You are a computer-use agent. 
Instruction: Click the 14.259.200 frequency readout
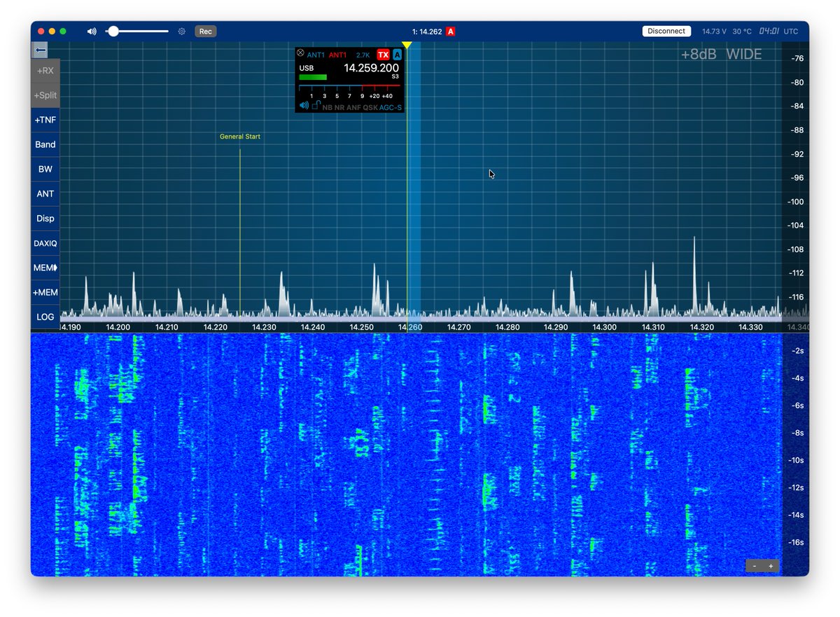coord(371,68)
